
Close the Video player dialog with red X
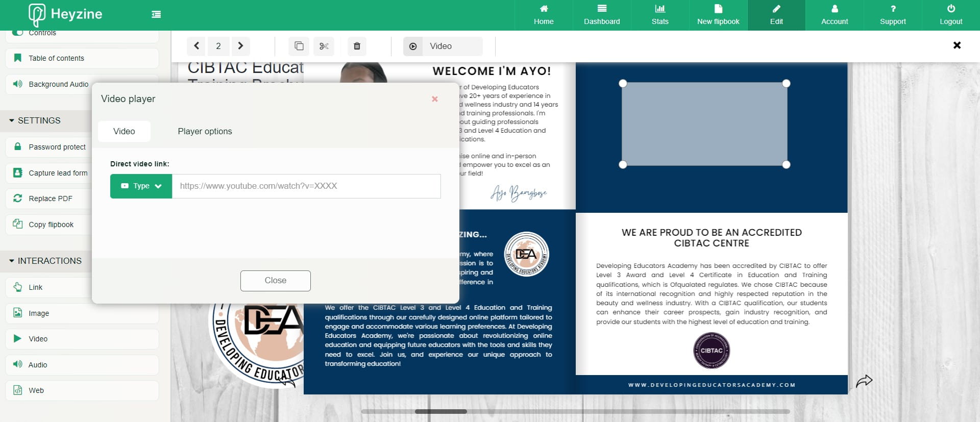click(435, 99)
